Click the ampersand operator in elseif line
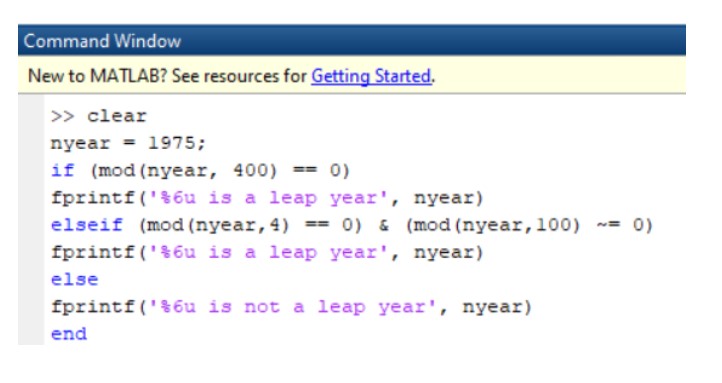722x383 pixels. [383, 226]
